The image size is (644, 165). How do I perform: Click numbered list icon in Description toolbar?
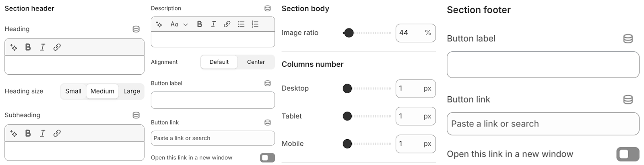255,24
